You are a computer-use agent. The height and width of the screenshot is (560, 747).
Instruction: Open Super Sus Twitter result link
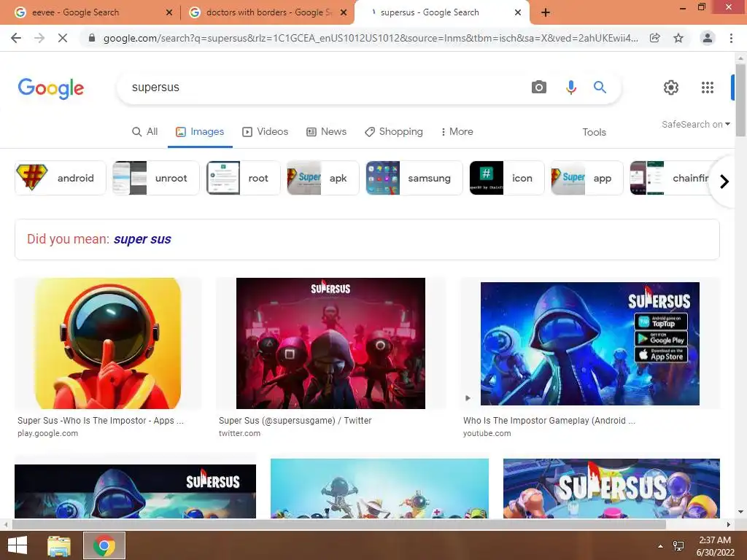pyautogui.click(x=295, y=421)
